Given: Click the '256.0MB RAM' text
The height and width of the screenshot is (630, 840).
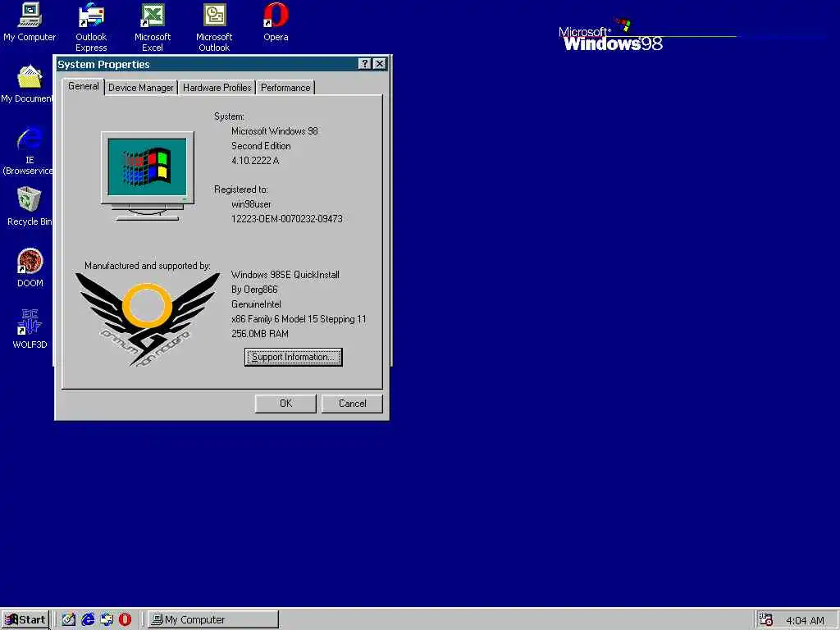Looking at the screenshot, I should (260, 333).
